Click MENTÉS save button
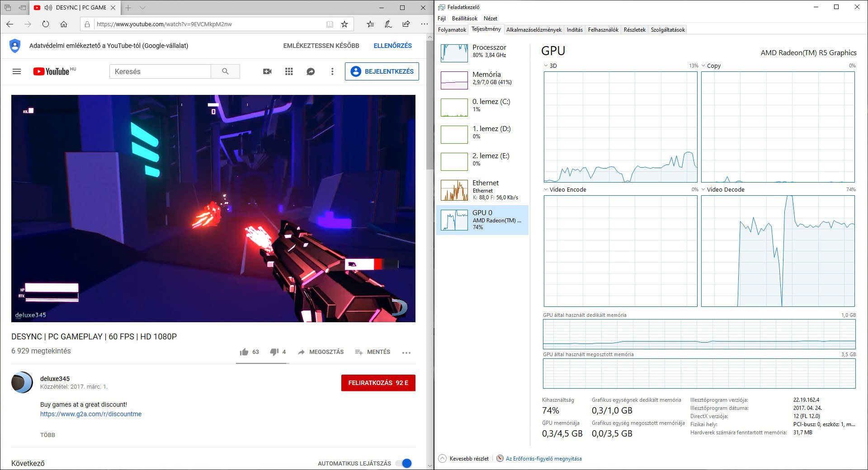Screen dimensions: 868x470 click(x=373, y=352)
